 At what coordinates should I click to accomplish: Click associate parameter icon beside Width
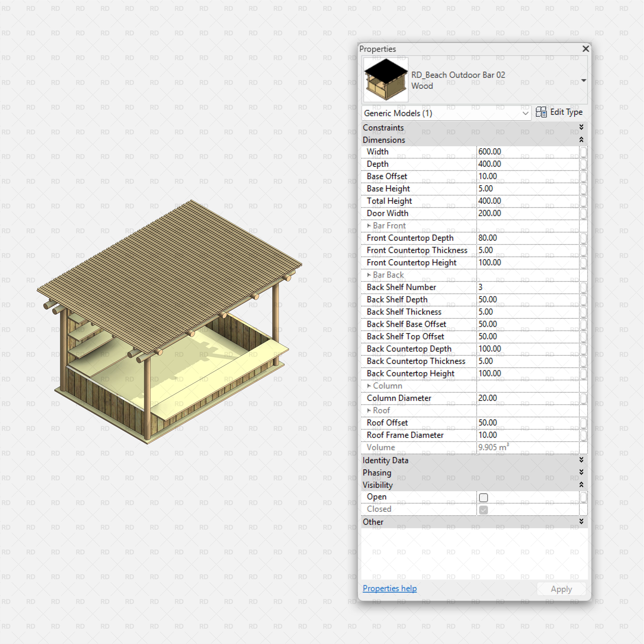point(583,152)
